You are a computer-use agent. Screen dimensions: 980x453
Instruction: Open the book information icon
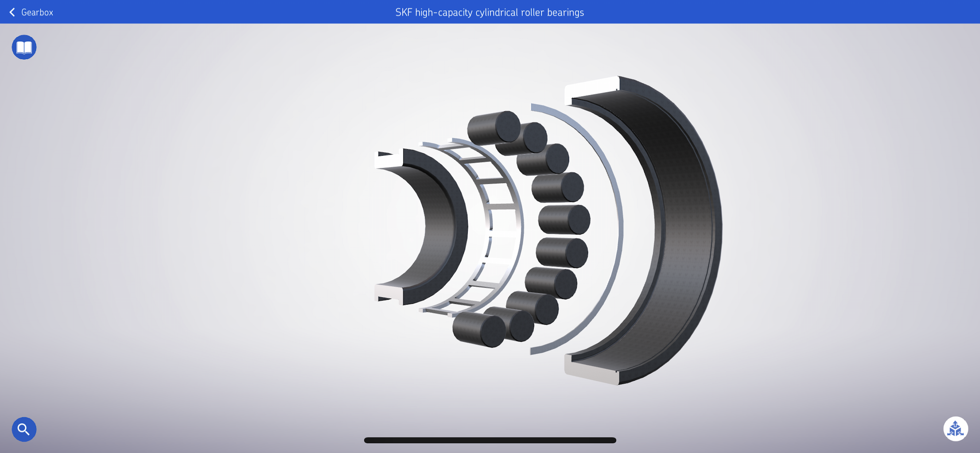pos(24,47)
